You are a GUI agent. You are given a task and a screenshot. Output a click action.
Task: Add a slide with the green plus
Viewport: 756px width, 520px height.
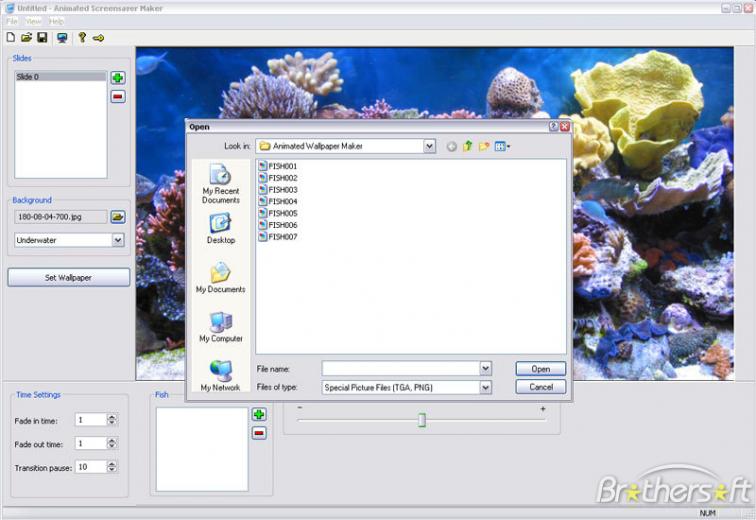pyautogui.click(x=118, y=78)
